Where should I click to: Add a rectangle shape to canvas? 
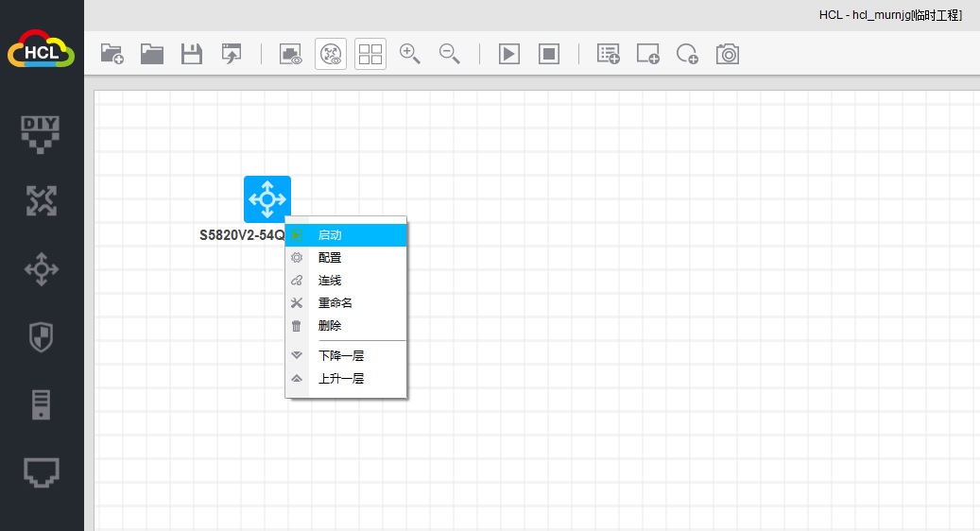click(648, 54)
